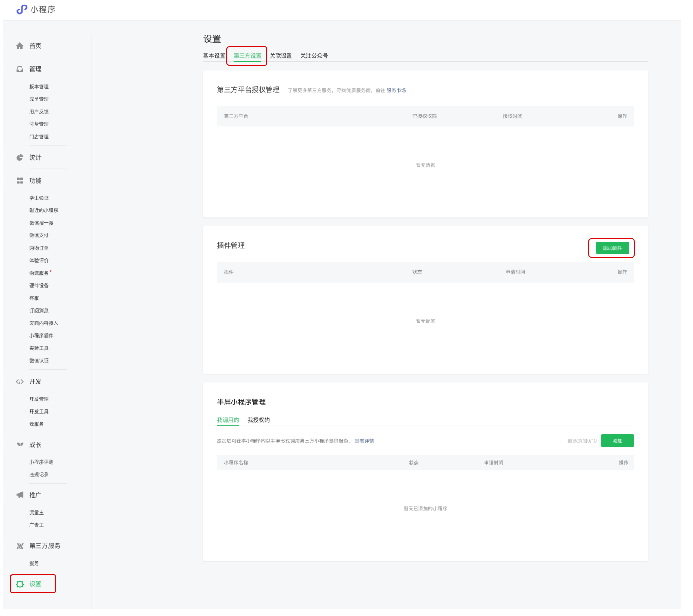Click the gear icon beside 设置
The image size is (693, 616).
pyautogui.click(x=20, y=584)
